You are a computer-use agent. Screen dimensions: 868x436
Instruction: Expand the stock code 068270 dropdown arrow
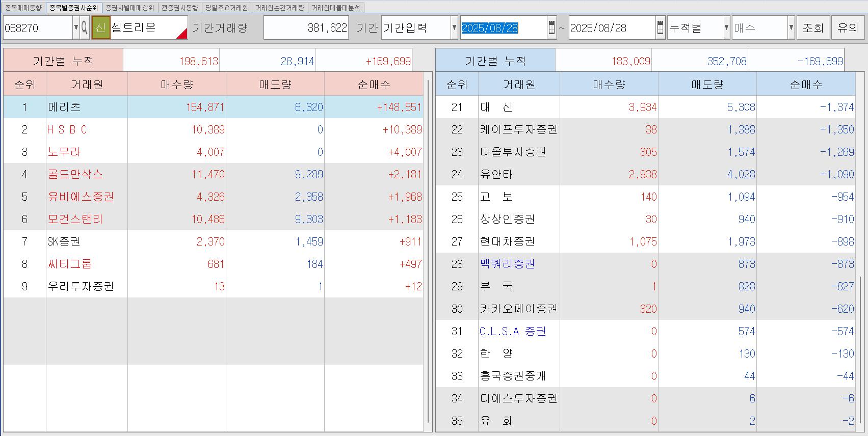pyautogui.click(x=76, y=28)
